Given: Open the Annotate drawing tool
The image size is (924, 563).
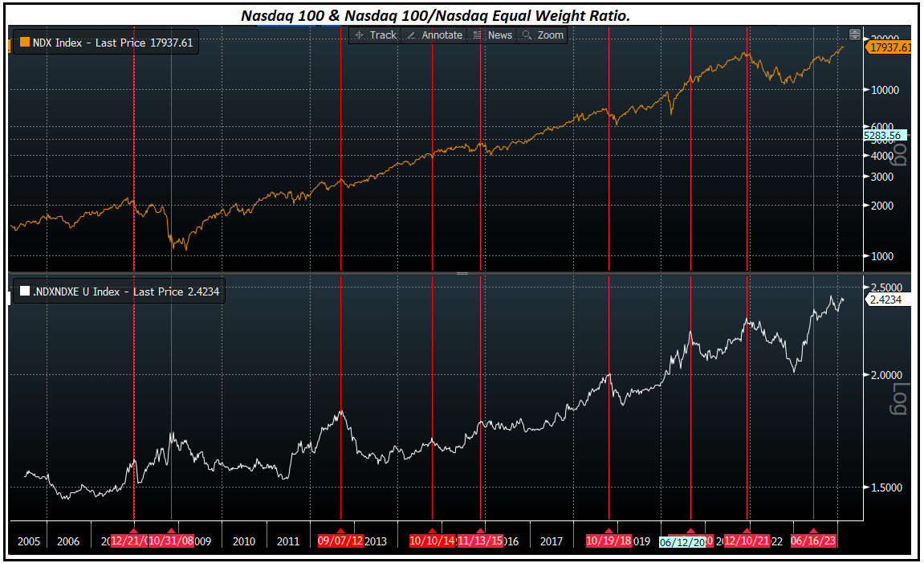Looking at the screenshot, I should [x=435, y=35].
